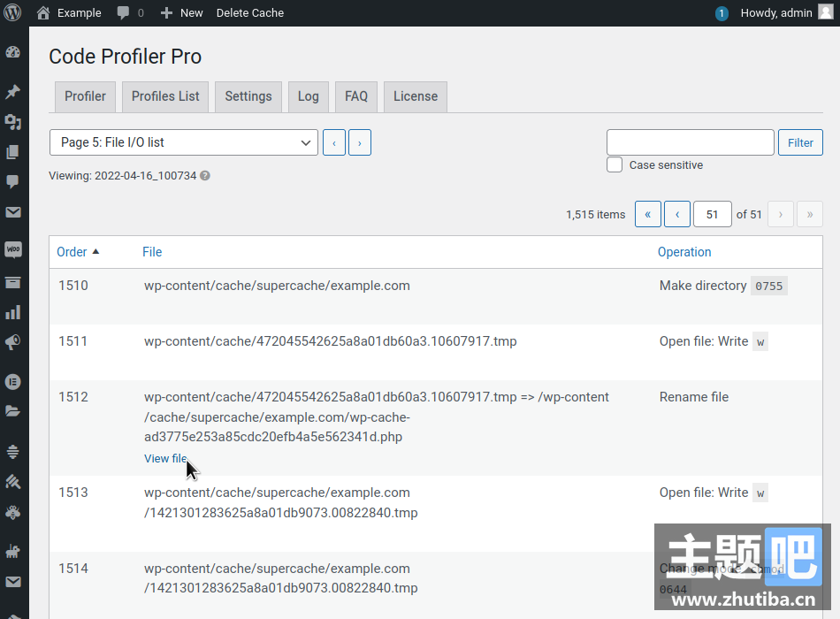Open the Log tab

308,96
